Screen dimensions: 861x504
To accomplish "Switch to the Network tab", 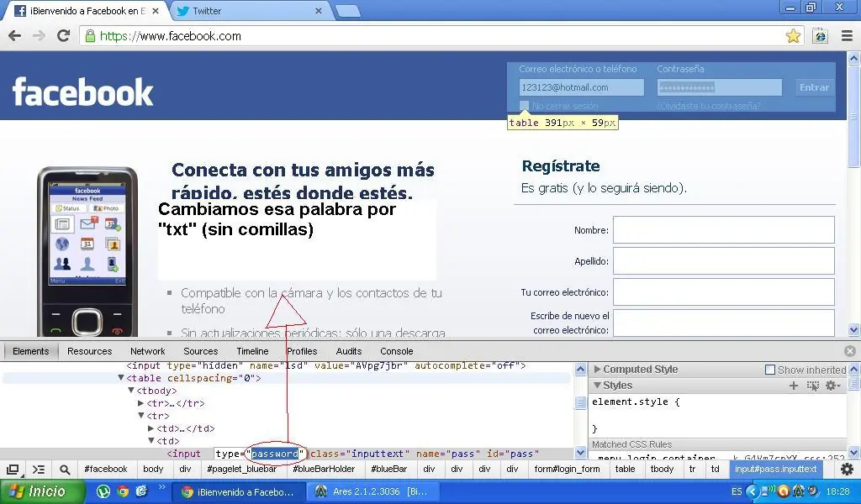I will [x=148, y=351].
